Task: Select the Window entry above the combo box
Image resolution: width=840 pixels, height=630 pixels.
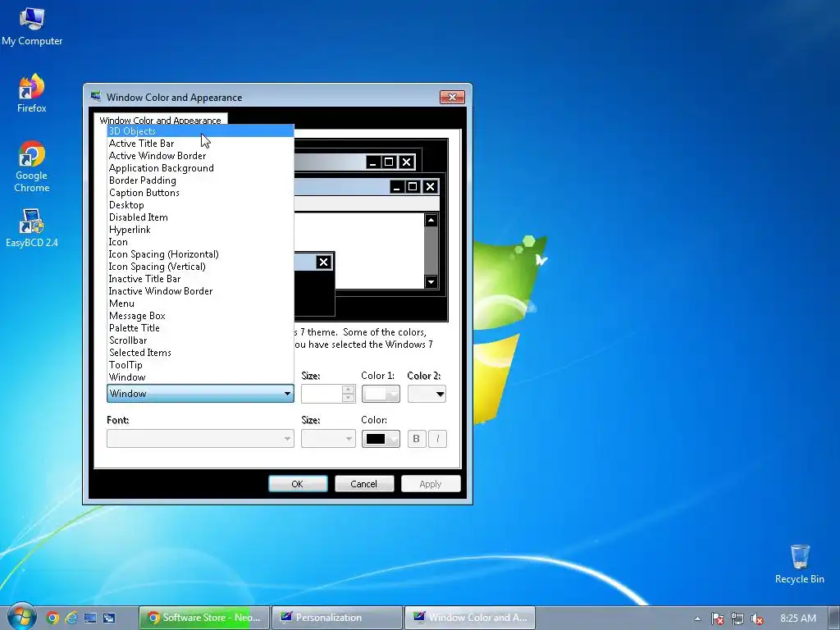Action: pos(200,377)
